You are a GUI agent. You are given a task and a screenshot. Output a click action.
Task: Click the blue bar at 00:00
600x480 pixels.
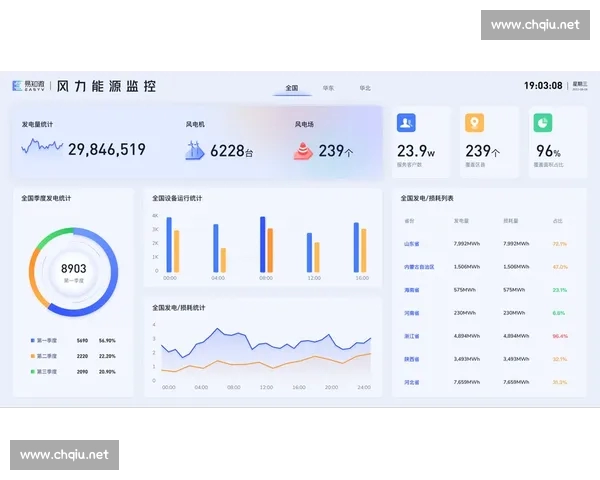pyautogui.click(x=169, y=245)
